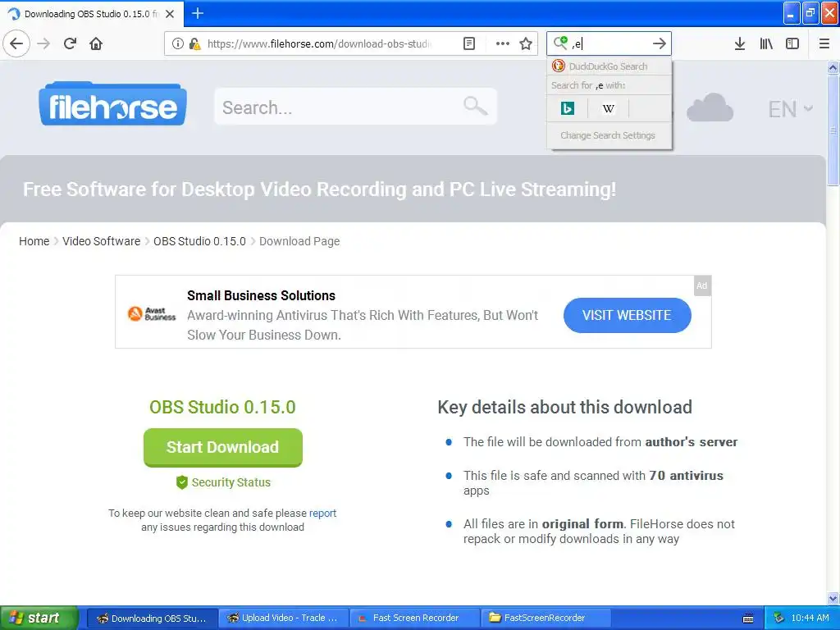Image resolution: width=840 pixels, height=630 pixels.
Task: Open the Security Status link
Action: (x=231, y=482)
